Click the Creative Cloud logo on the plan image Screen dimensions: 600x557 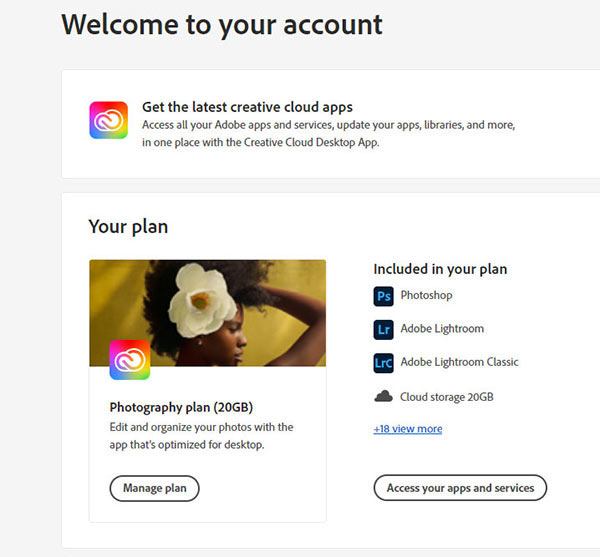(x=130, y=360)
